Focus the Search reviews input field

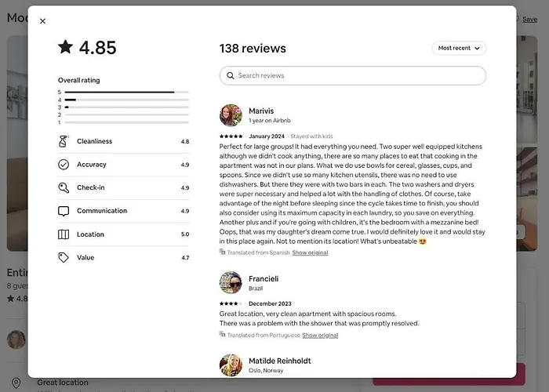coord(353,75)
